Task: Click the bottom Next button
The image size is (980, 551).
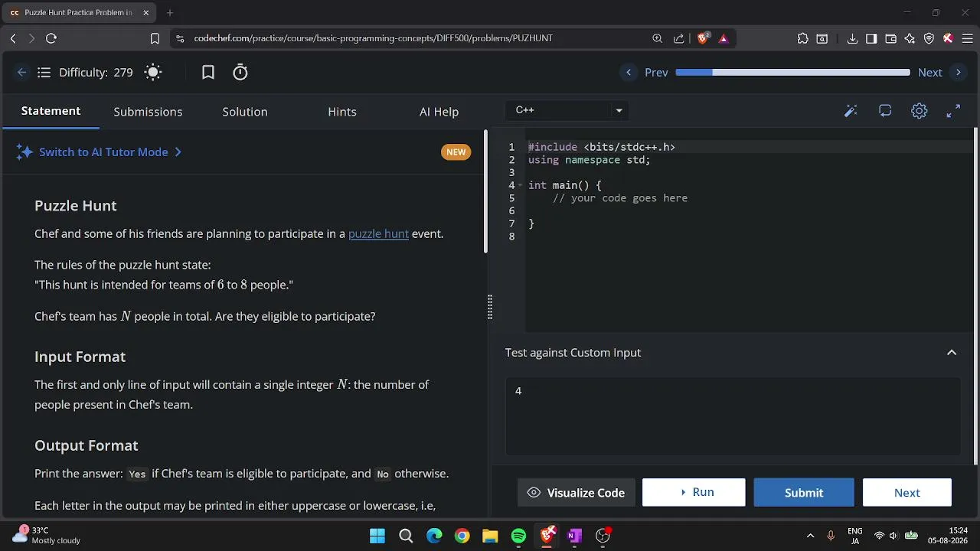Action: 907,493
